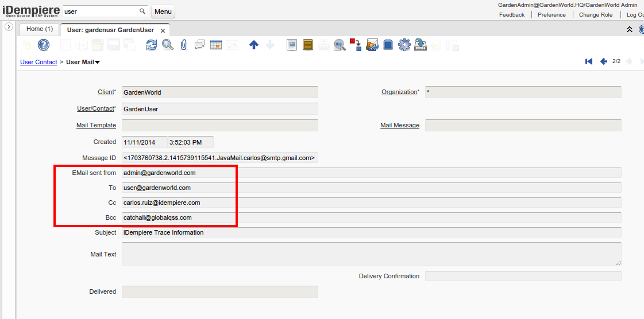Click the Organization field showing asterisk

(523, 92)
